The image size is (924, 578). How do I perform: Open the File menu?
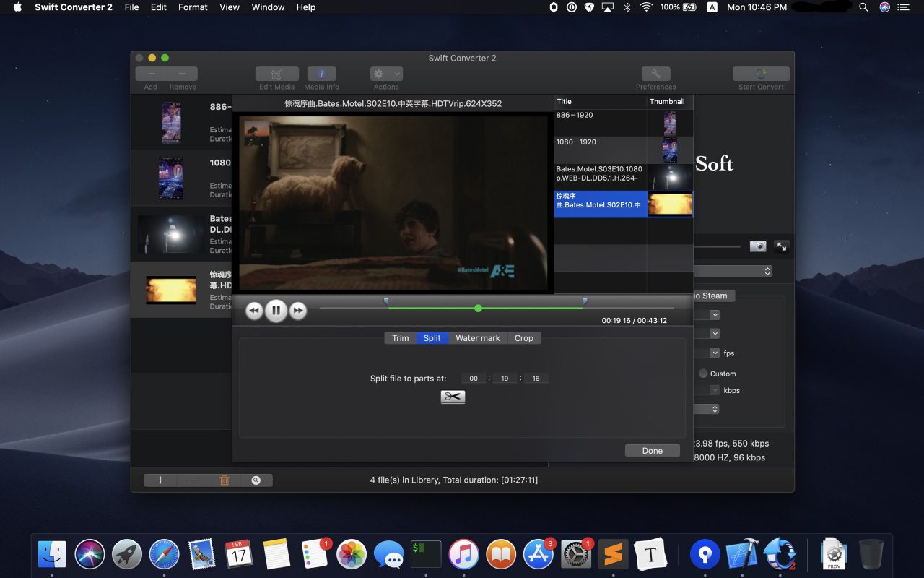pyautogui.click(x=131, y=7)
